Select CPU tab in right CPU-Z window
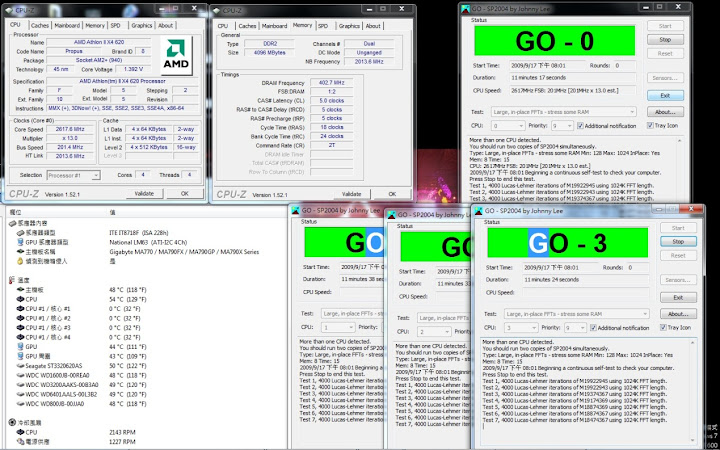Screen dimensions: 720x450 [223, 26]
